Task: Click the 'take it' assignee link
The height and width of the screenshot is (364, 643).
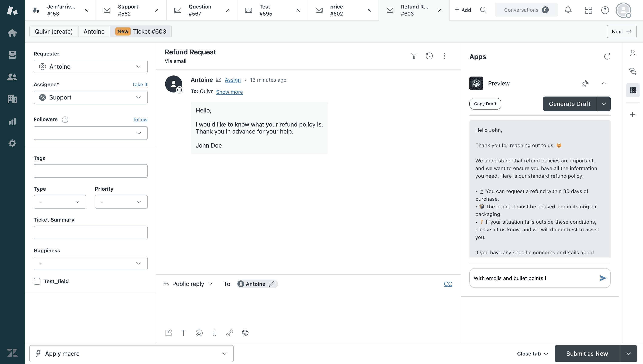Action: coord(140,84)
